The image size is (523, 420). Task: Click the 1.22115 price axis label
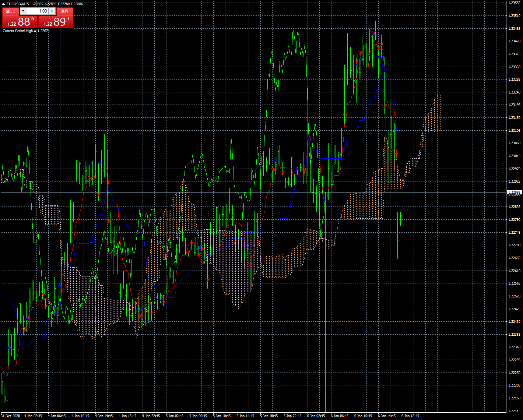click(514, 411)
